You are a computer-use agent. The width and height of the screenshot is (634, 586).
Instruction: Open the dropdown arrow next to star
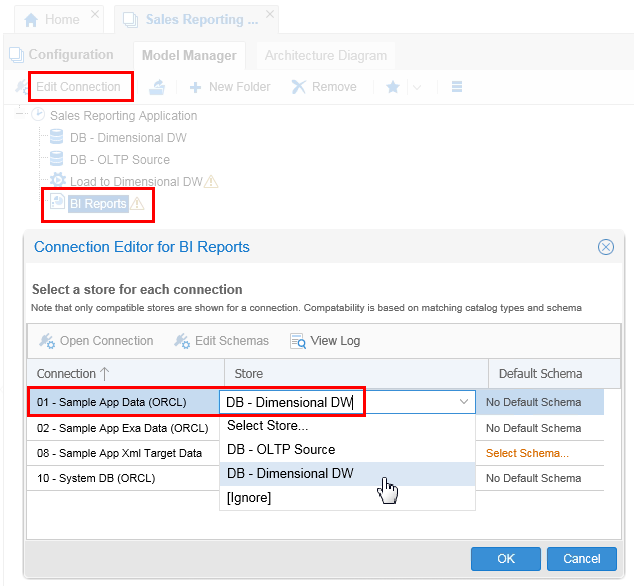click(417, 87)
